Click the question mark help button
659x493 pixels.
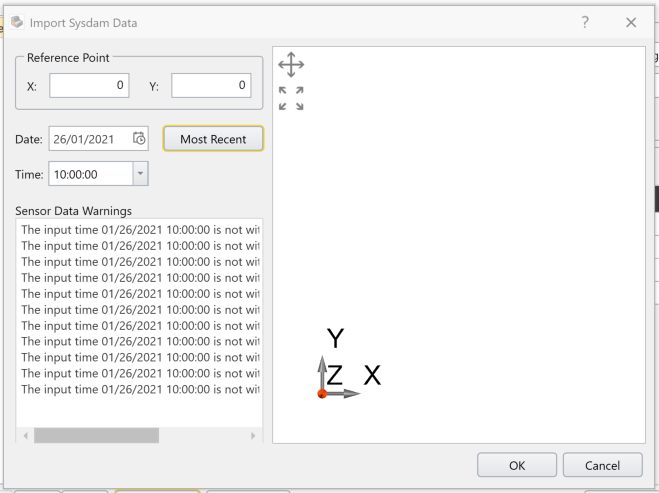click(585, 22)
